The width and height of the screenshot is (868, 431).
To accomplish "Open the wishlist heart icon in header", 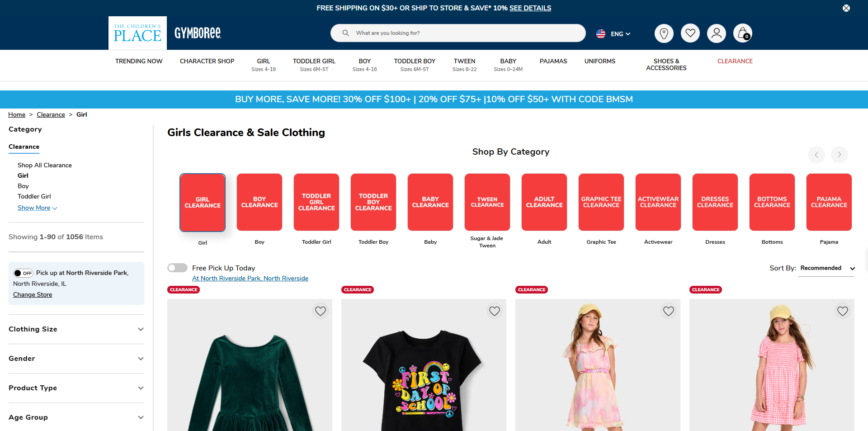I will point(690,33).
